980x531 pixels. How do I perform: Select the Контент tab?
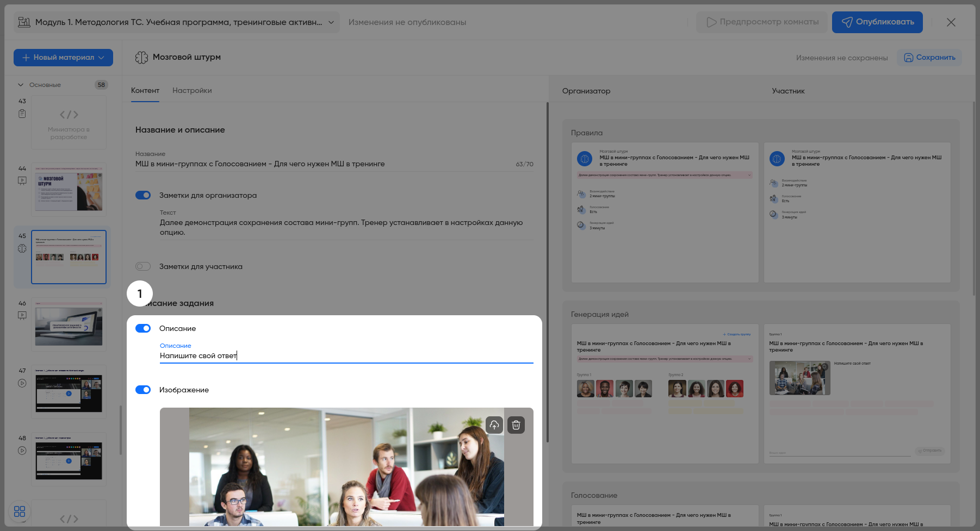pyautogui.click(x=145, y=91)
